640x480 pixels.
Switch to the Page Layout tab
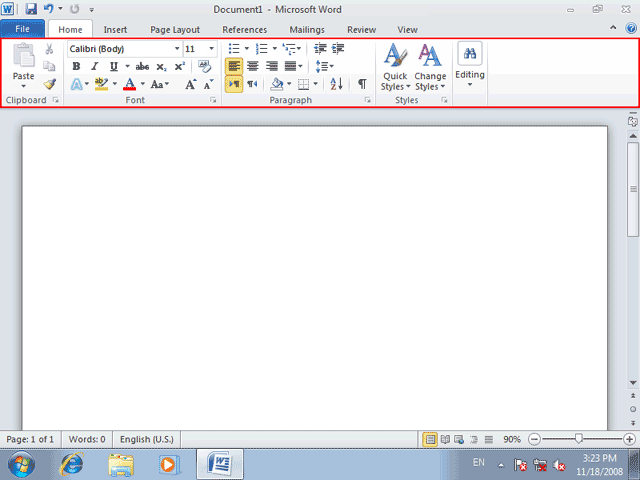click(175, 29)
